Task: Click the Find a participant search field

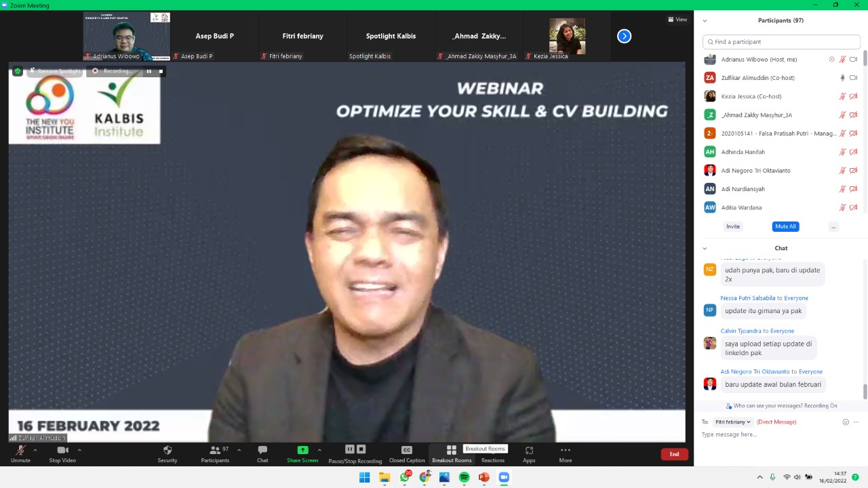Action: point(781,42)
